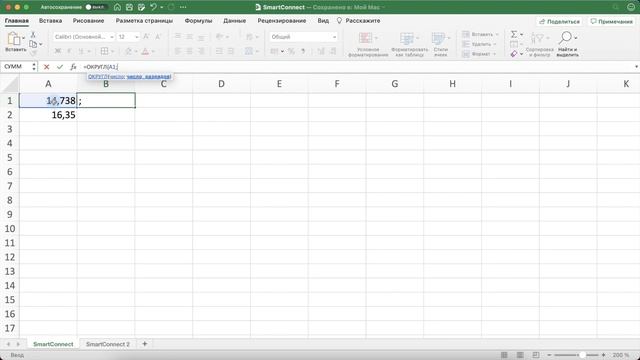Screen dimensions: 640x360
Task: Click the Borders grid icon
Action: point(104,51)
